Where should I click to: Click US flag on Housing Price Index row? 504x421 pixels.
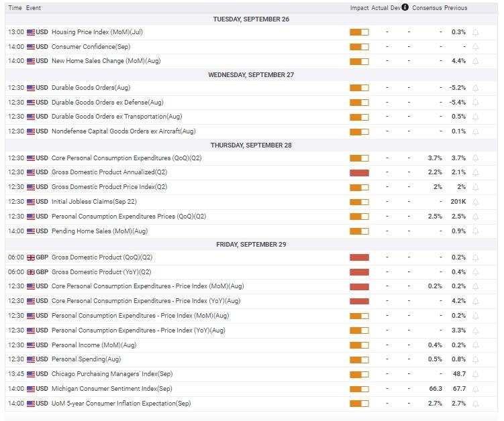[31, 32]
